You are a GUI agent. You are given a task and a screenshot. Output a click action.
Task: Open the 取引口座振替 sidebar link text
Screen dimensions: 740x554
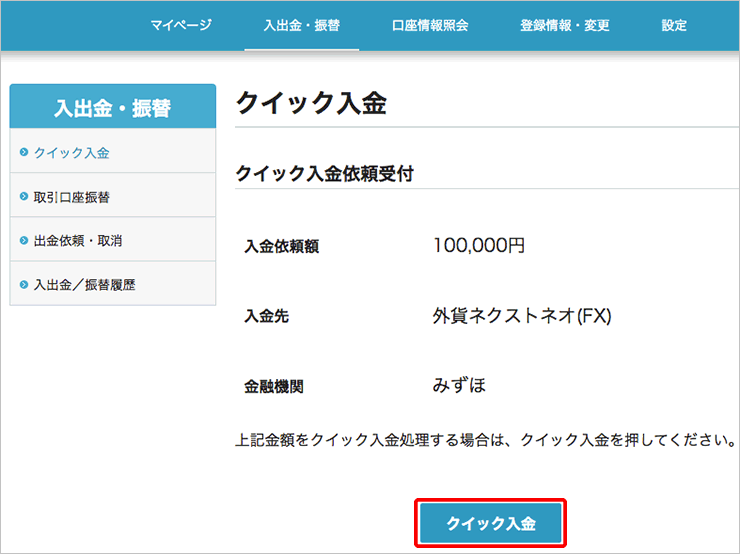coord(72,197)
